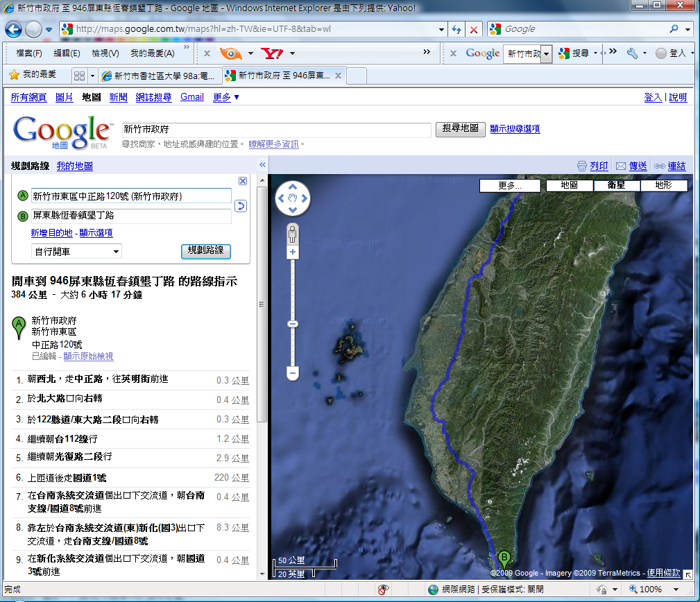Click the 傳送 envelope icon link
The image size is (700, 602).
632,166
